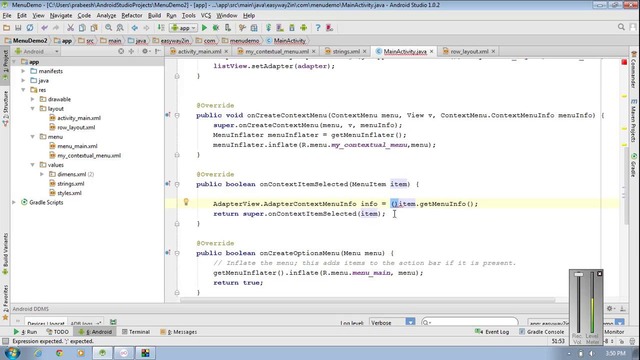Click the Replace toolbar icon

[x=120, y=28]
